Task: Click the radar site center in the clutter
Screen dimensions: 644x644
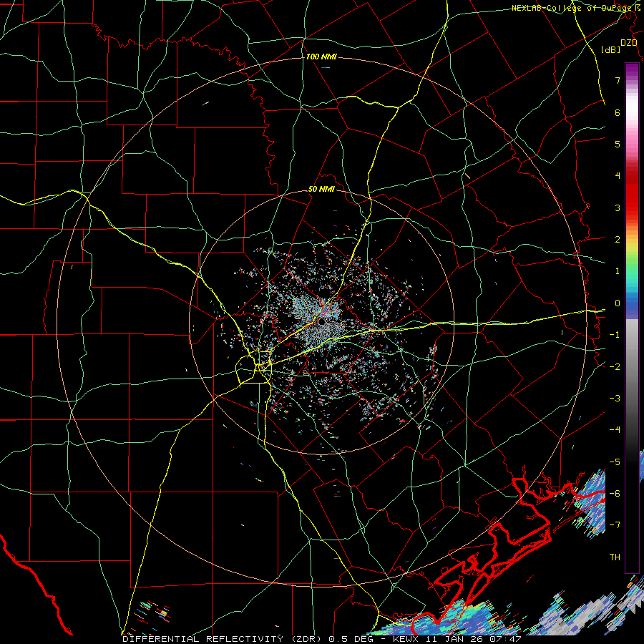Action: (323, 321)
